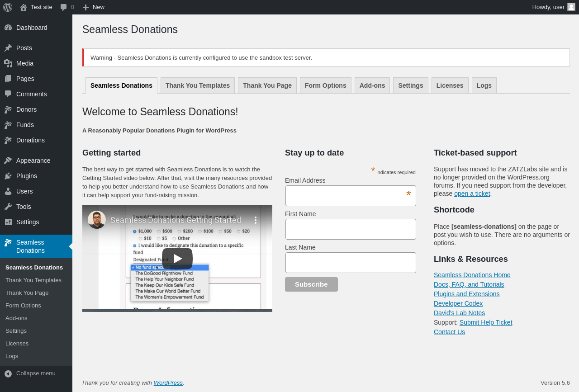
Task: Play the Getting Started video
Action: [x=177, y=259]
